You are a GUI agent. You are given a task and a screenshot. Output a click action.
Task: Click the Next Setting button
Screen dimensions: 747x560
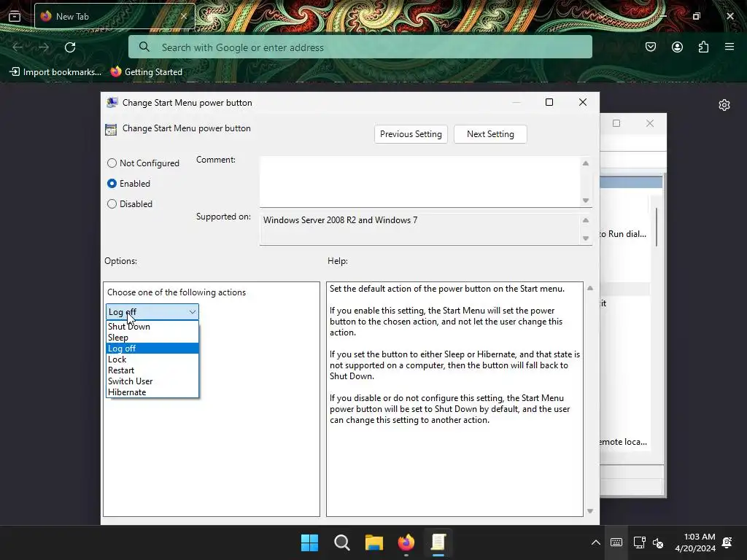click(490, 134)
